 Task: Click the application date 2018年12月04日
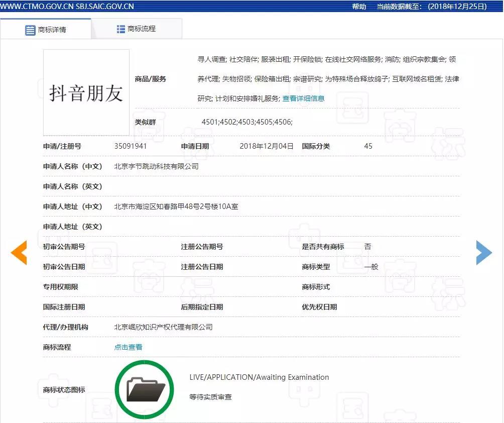click(266, 146)
